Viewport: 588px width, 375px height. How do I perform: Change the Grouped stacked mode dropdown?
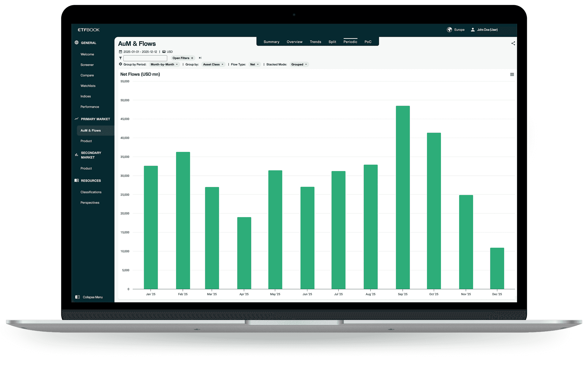[x=299, y=64]
